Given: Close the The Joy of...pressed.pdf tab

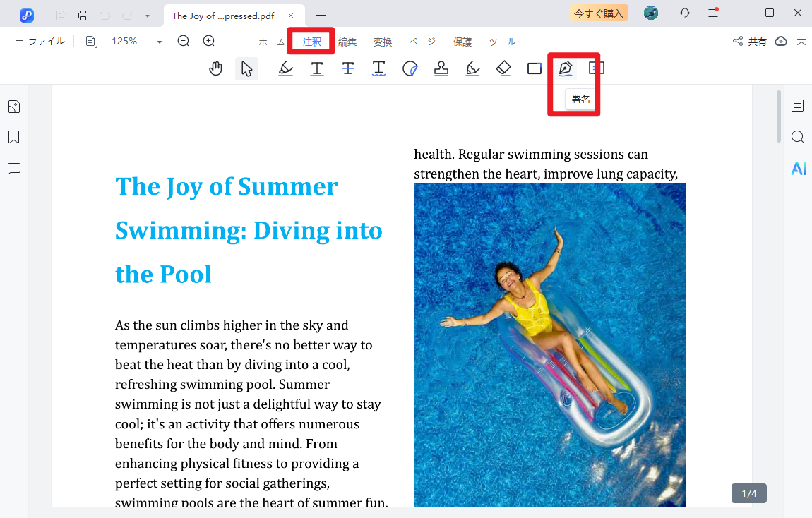Looking at the screenshot, I should click(x=291, y=16).
